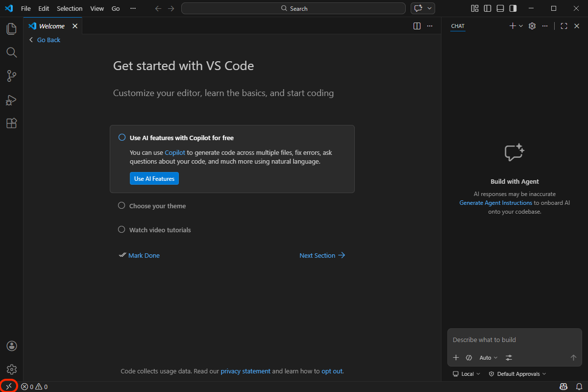The image size is (588, 392).
Task: Click the Search icon in activity bar
Action: click(12, 52)
